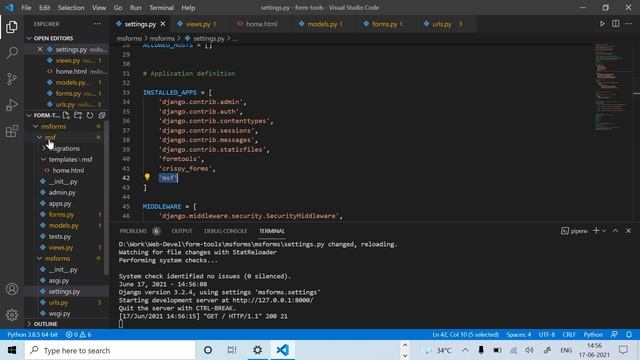Click errors and warnings count in status bar

(78, 334)
